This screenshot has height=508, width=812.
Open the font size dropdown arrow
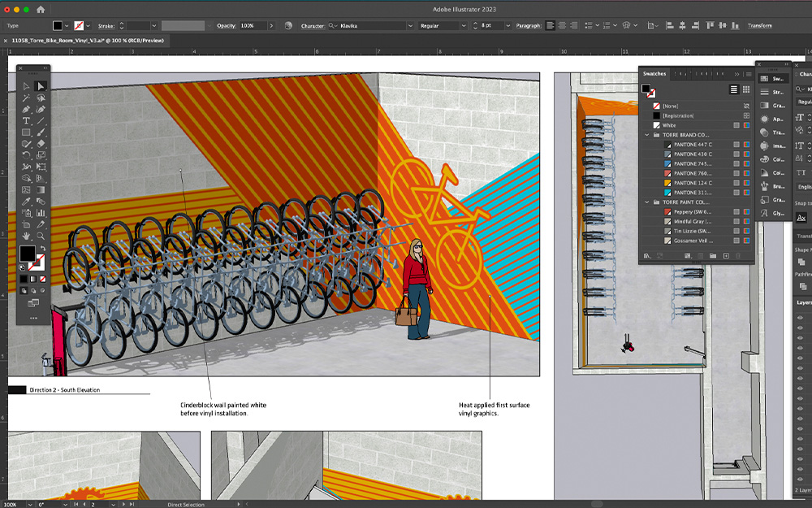point(508,25)
